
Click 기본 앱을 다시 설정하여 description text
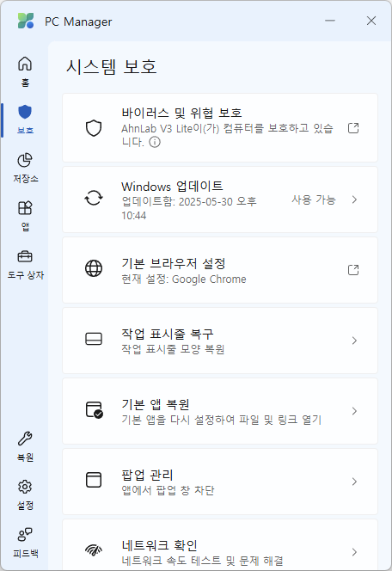[x=222, y=420]
